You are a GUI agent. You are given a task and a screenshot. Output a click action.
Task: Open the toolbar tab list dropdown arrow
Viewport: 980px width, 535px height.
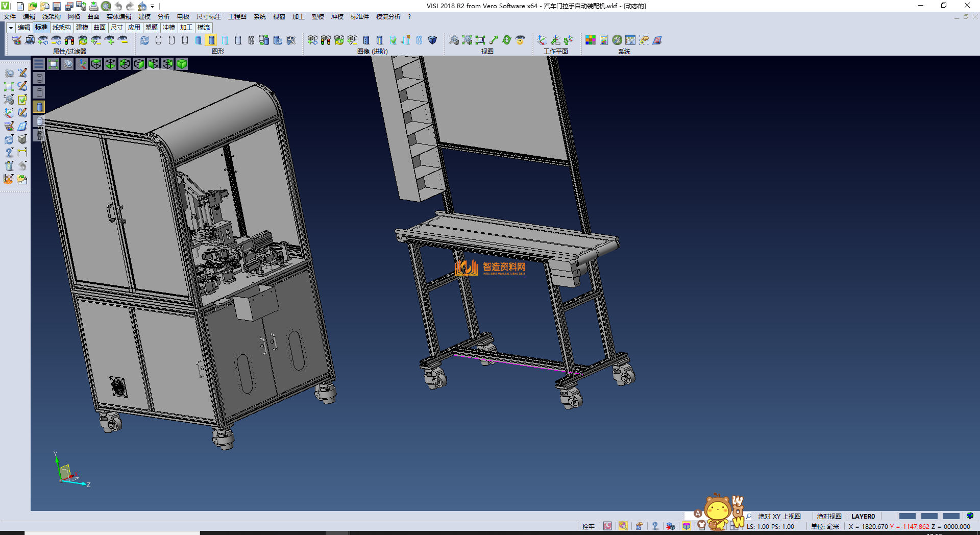11,28
